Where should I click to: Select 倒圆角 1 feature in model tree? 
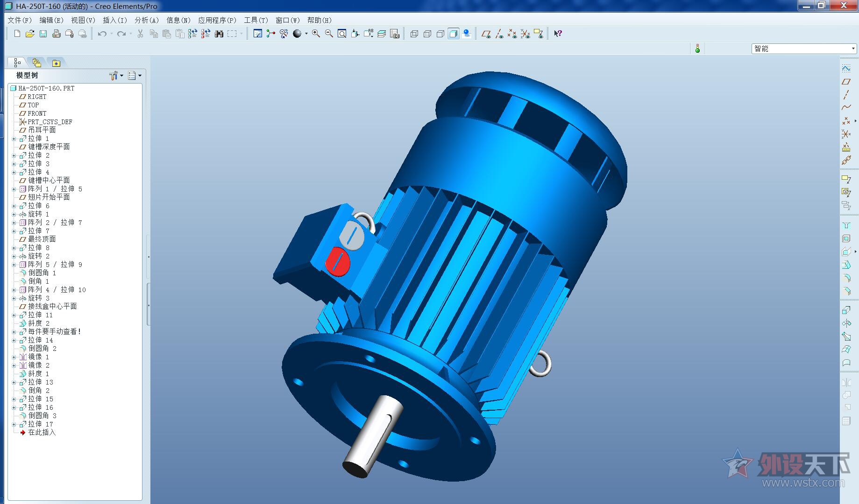(42, 273)
